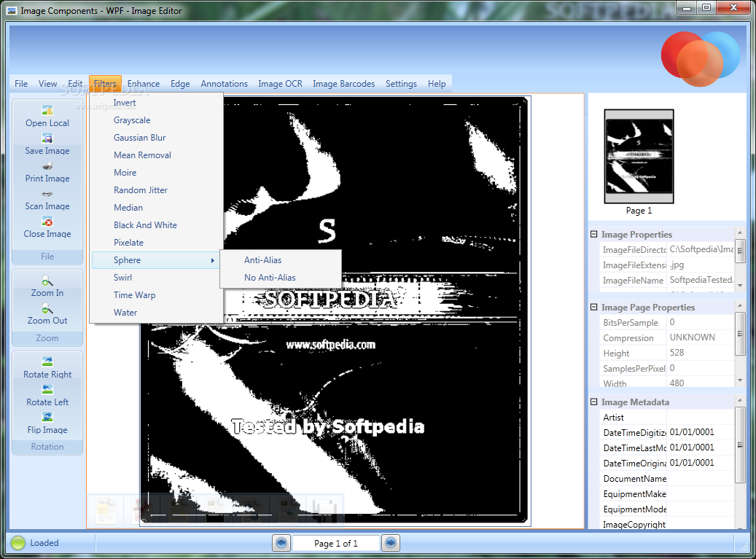This screenshot has height=559, width=756.
Task: Open the Annotations menu
Action: 225,84
